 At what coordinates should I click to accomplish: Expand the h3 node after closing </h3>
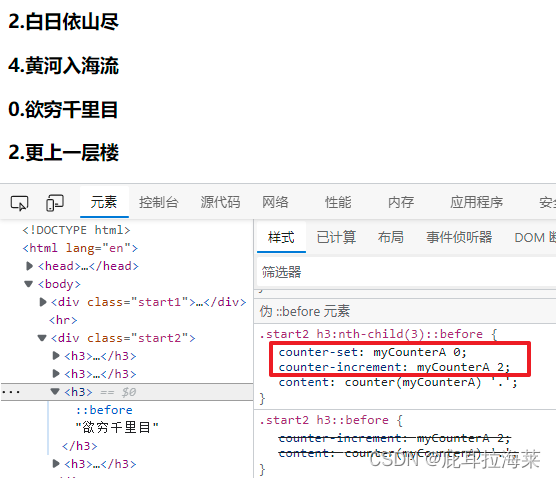pyautogui.click(x=56, y=463)
